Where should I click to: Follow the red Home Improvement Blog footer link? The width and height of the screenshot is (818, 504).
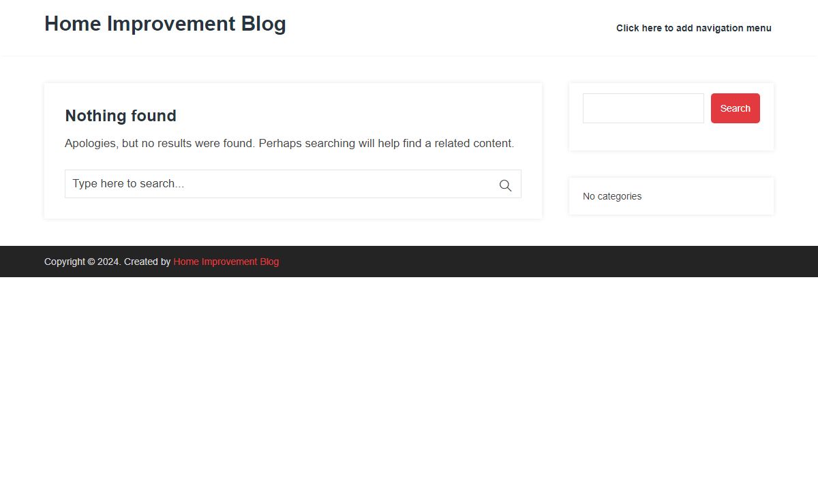226,262
